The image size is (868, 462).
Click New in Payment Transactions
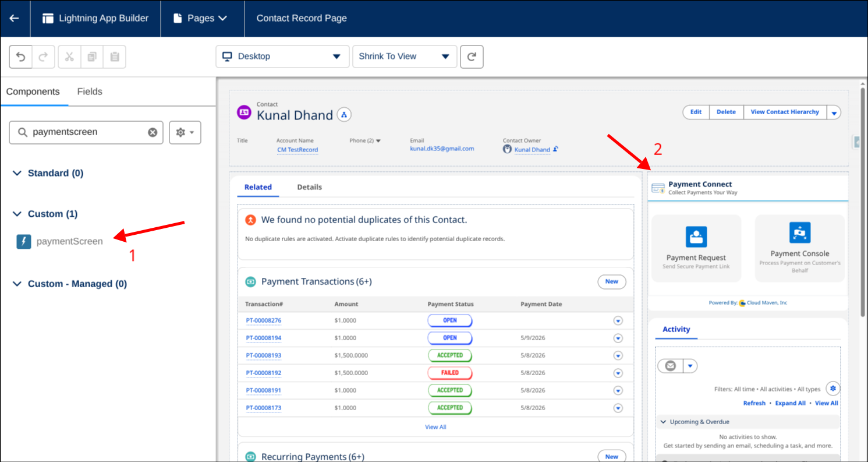612,281
